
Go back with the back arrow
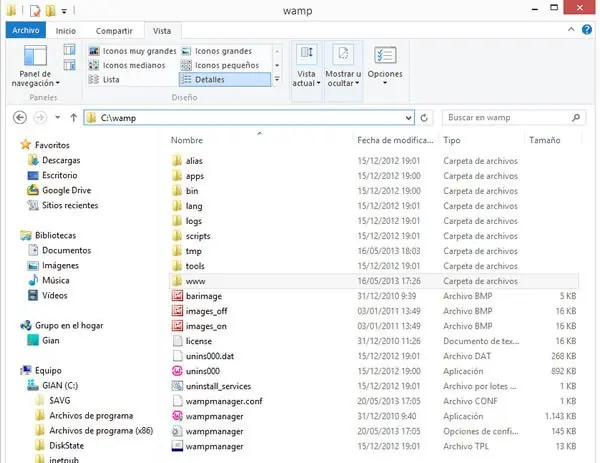pyautogui.click(x=20, y=117)
